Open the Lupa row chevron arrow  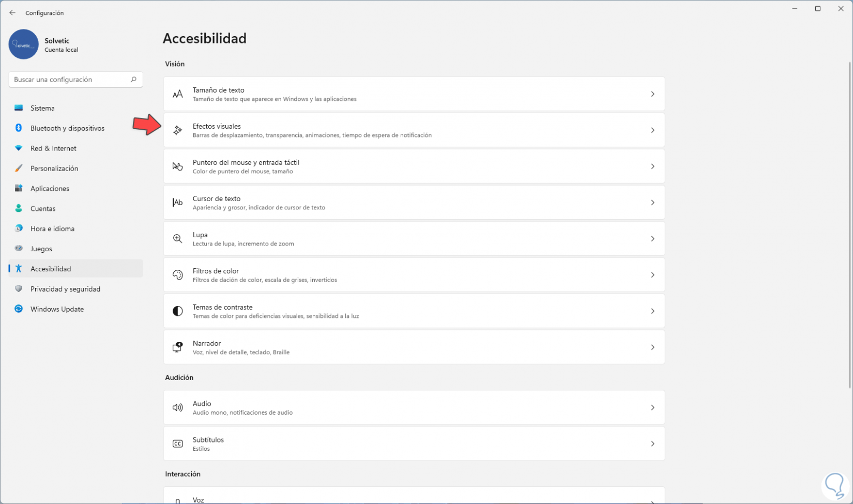[x=652, y=239]
